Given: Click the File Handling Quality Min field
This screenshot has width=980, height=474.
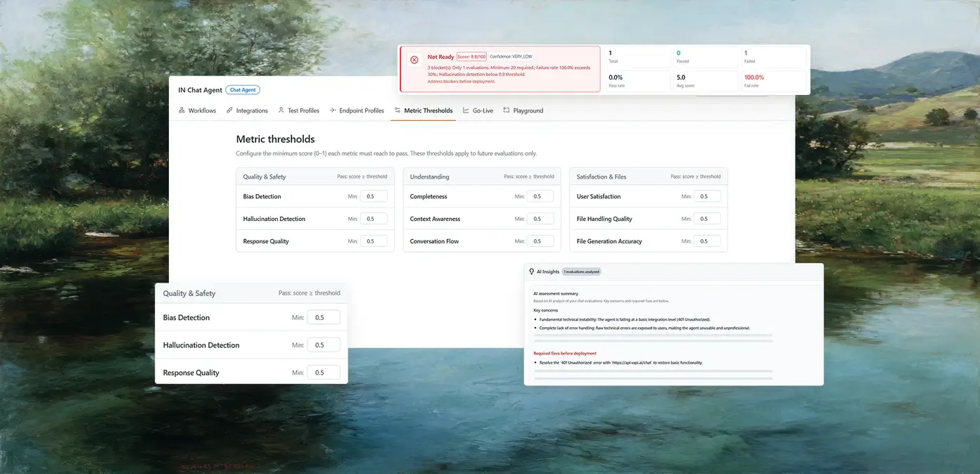Looking at the screenshot, I should 707,219.
